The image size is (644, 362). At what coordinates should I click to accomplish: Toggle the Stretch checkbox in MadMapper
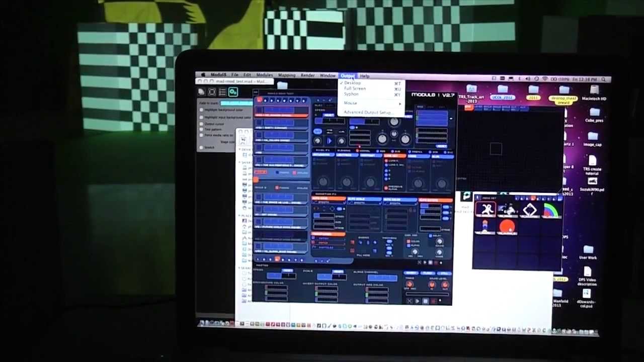[x=202, y=147]
